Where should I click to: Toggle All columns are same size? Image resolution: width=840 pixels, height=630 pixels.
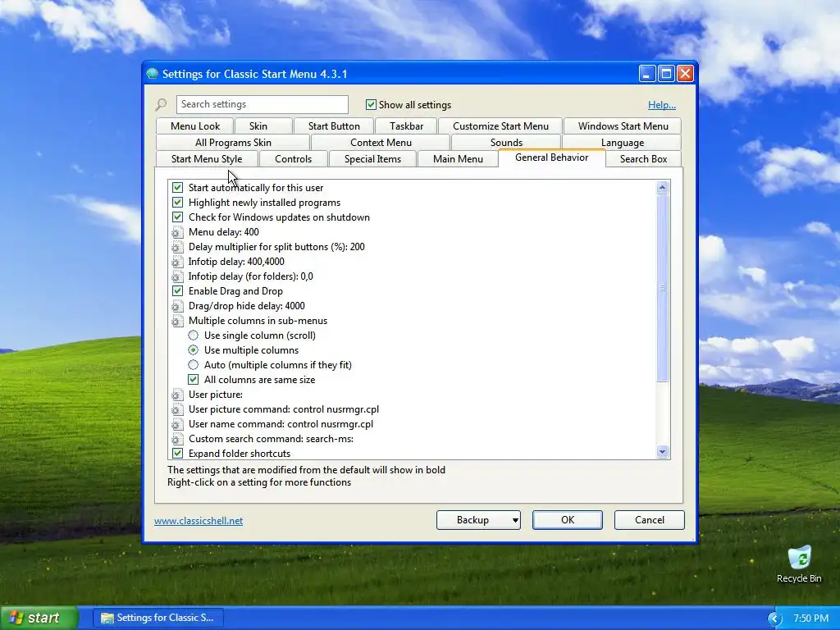194,379
